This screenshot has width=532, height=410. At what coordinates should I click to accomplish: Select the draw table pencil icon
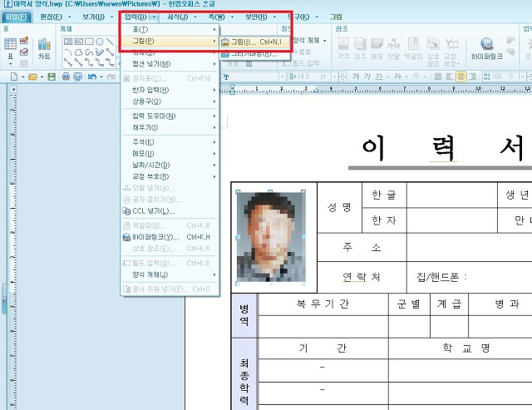click(24, 41)
